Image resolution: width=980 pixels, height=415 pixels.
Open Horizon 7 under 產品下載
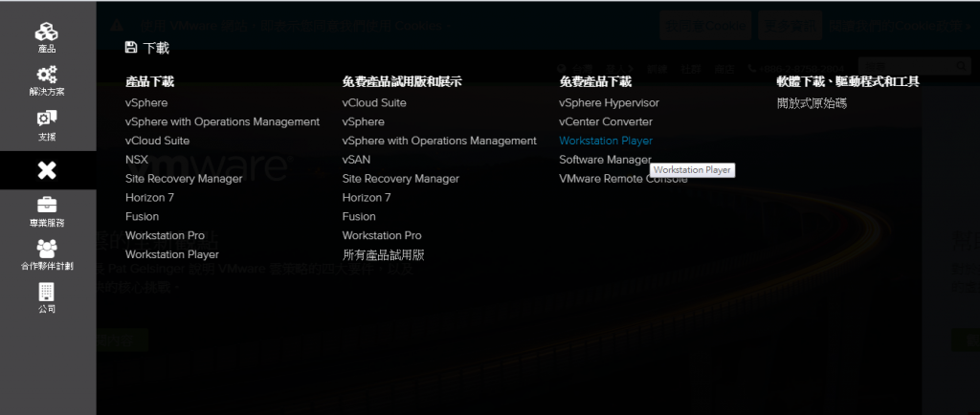[149, 198]
